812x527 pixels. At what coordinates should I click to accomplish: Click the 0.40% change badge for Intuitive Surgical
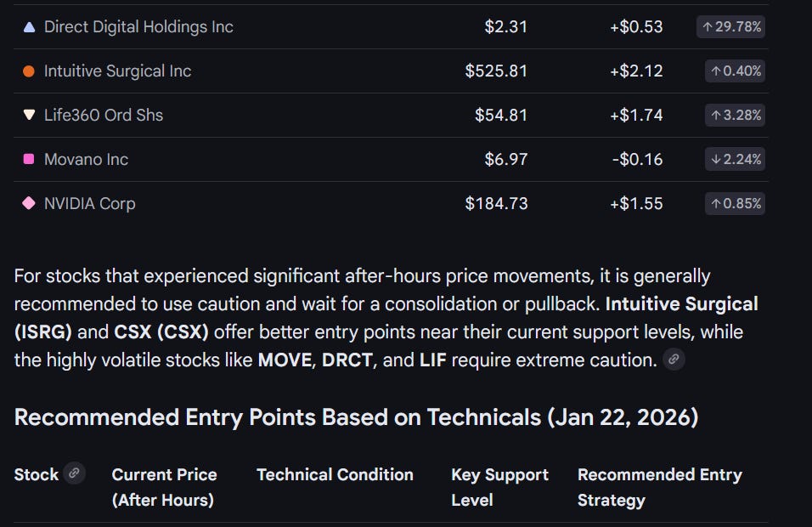(735, 71)
